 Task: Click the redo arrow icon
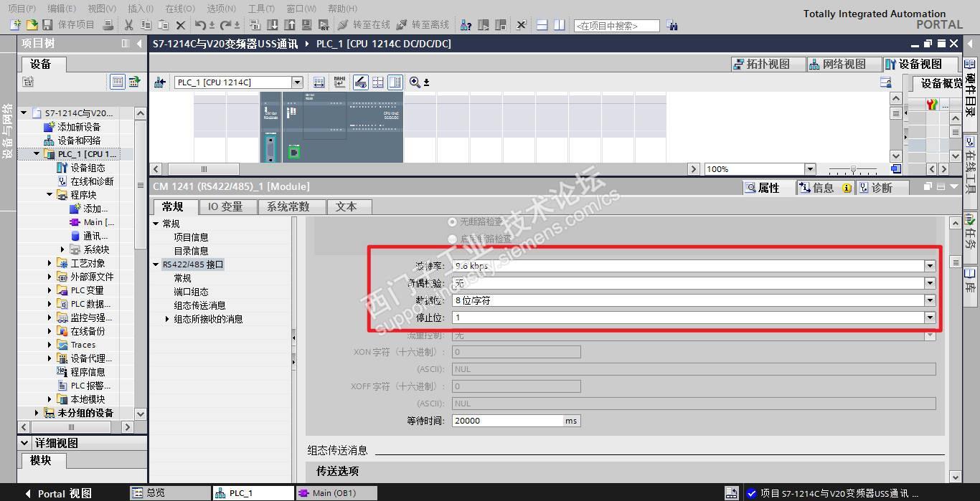[225, 25]
